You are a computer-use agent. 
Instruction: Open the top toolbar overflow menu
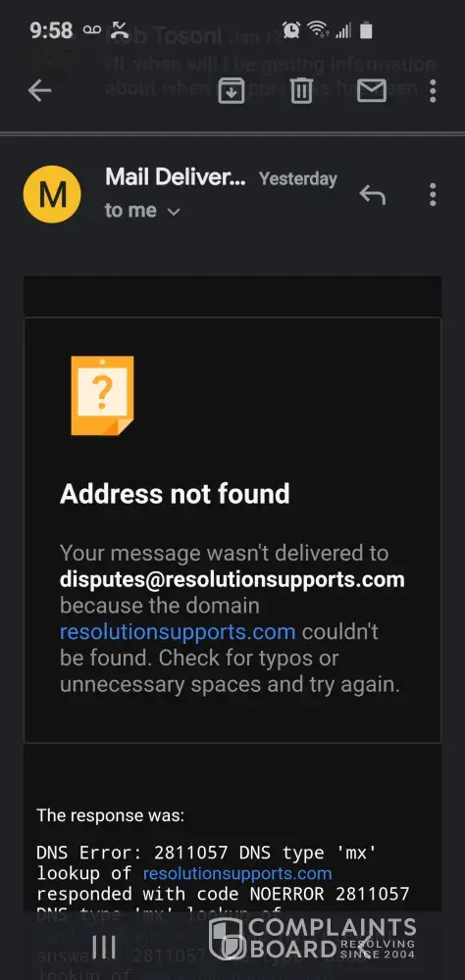pyautogui.click(x=432, y=91)
